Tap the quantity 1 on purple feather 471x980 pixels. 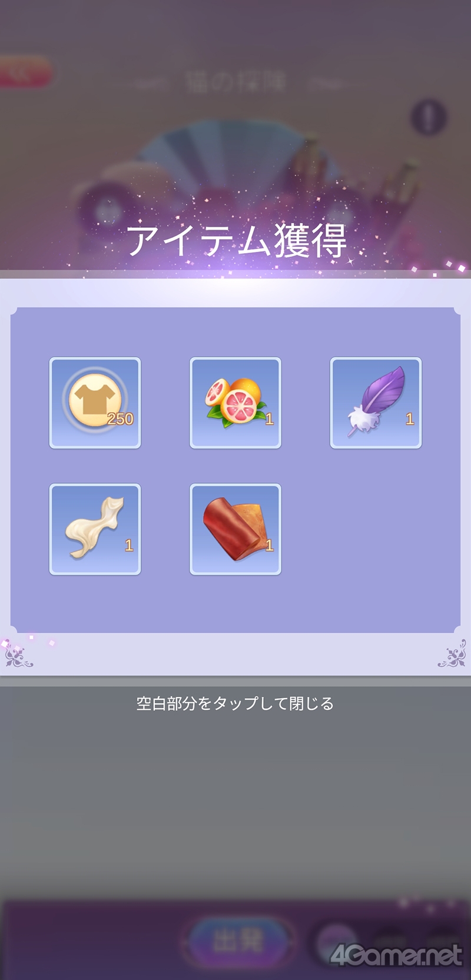(x=410, y=418)
